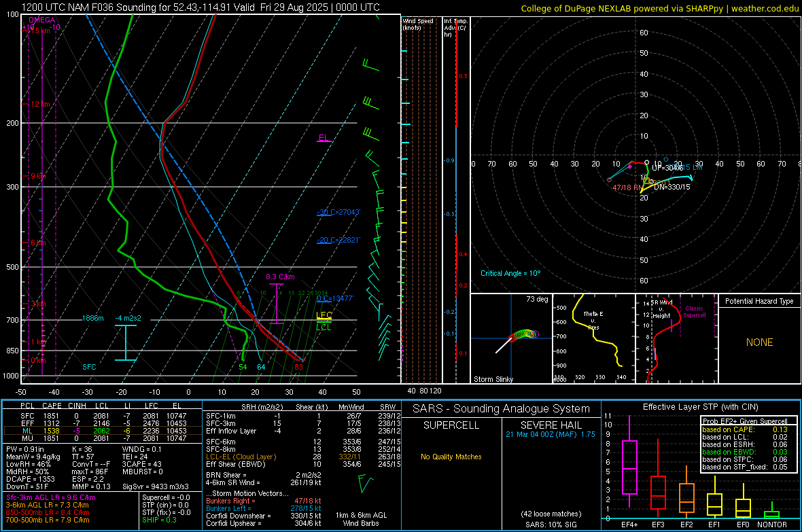802x532 pixels.
Task: Click surface temperature value 83
Action: (x=298, y=367)
